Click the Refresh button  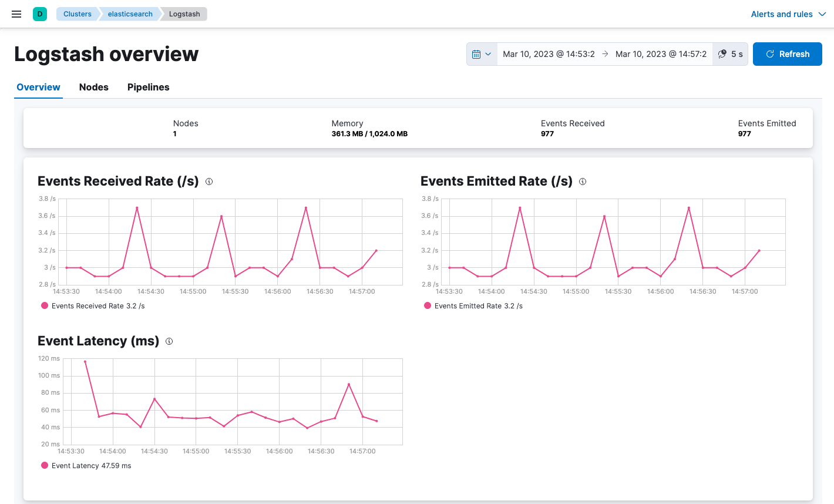tap(787, 53)
